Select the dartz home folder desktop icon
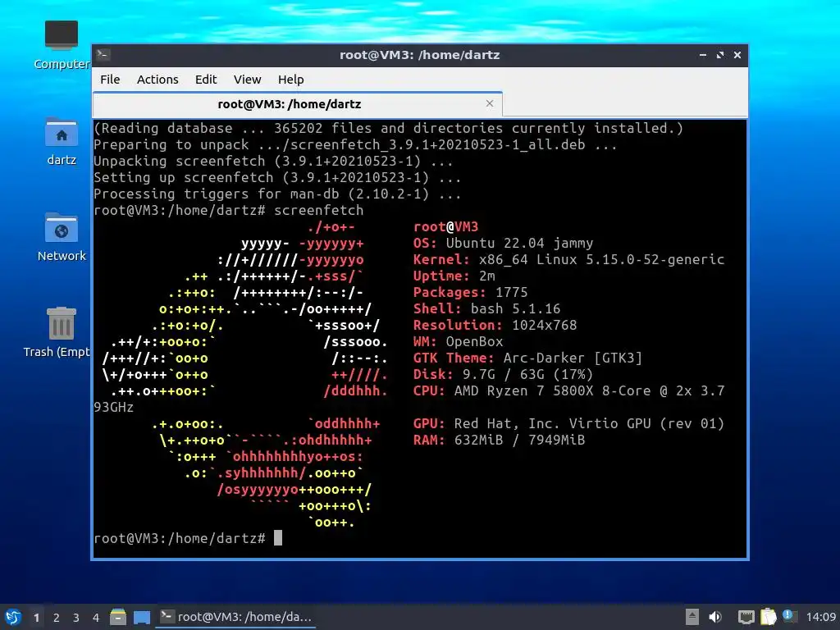The image size is (840, 630). 61,141
